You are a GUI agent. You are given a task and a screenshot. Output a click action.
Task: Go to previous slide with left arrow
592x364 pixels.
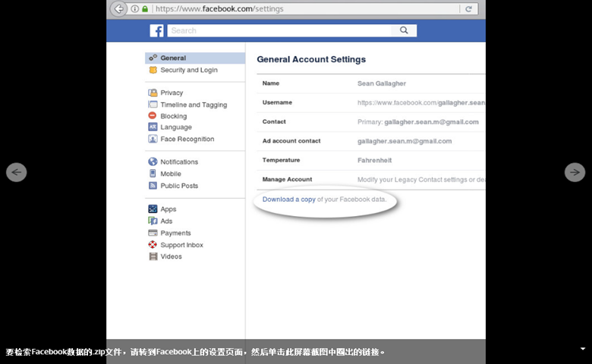pyautogui.click(x=16, y=172)
